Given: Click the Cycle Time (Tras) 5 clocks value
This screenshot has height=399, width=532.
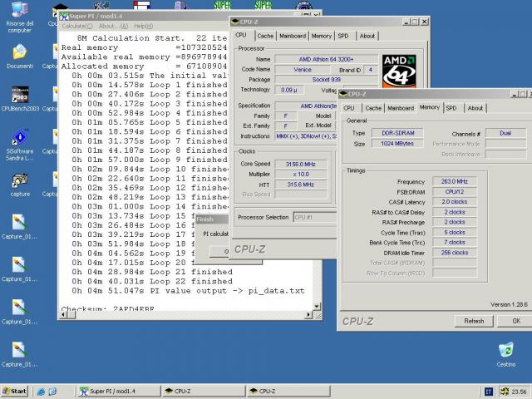Looking at the screenshot, I should (455, 233).
